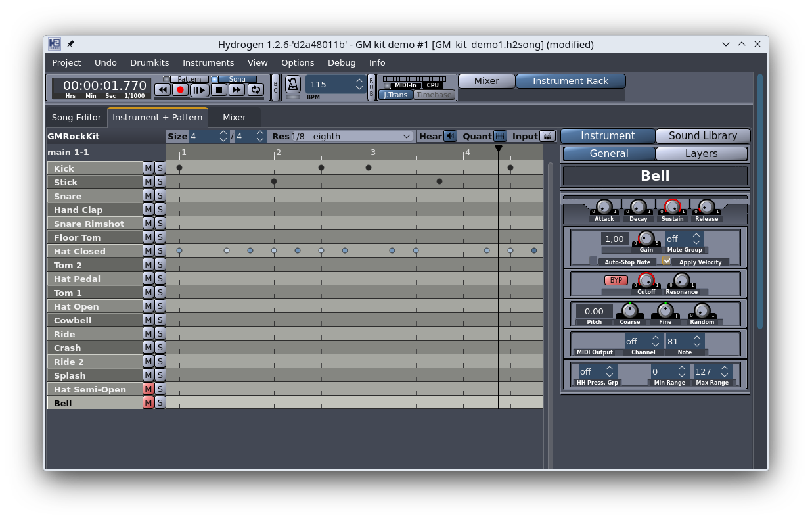Click the Instrument button in the rack
Screen dimensions: 812x522
pyautogui.click(x=608, y=136)
